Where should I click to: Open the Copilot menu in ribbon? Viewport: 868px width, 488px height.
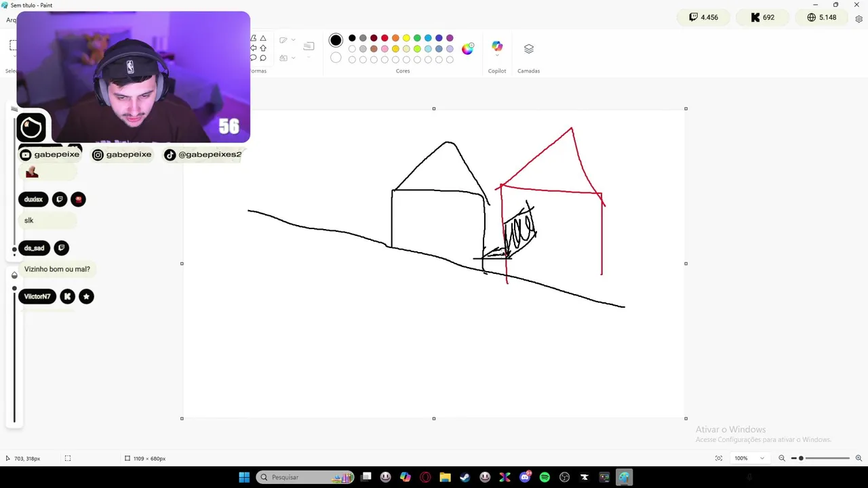[497, 47]
